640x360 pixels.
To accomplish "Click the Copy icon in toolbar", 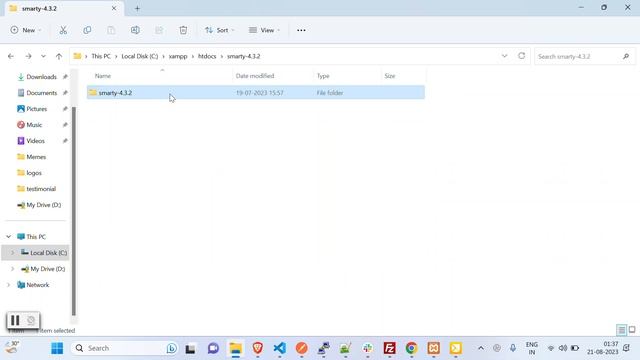I will point(87,30).
